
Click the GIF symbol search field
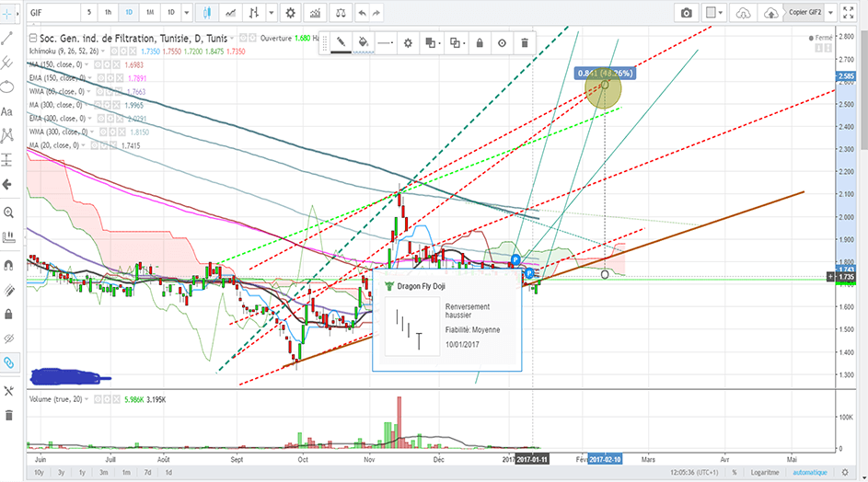pyautogui.click(x=52, y=12)
